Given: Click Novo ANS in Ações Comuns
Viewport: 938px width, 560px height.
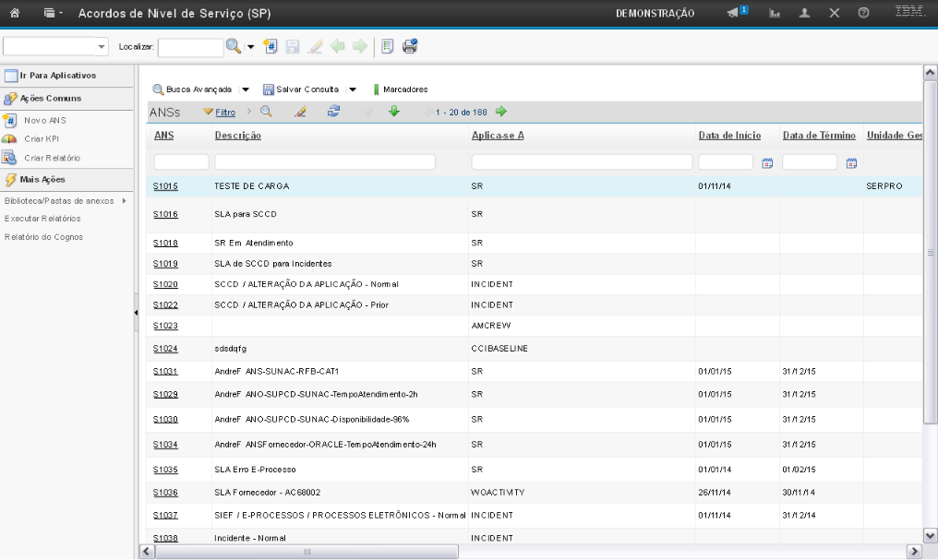Looking at the screenshot, I should tap(44, 120).
